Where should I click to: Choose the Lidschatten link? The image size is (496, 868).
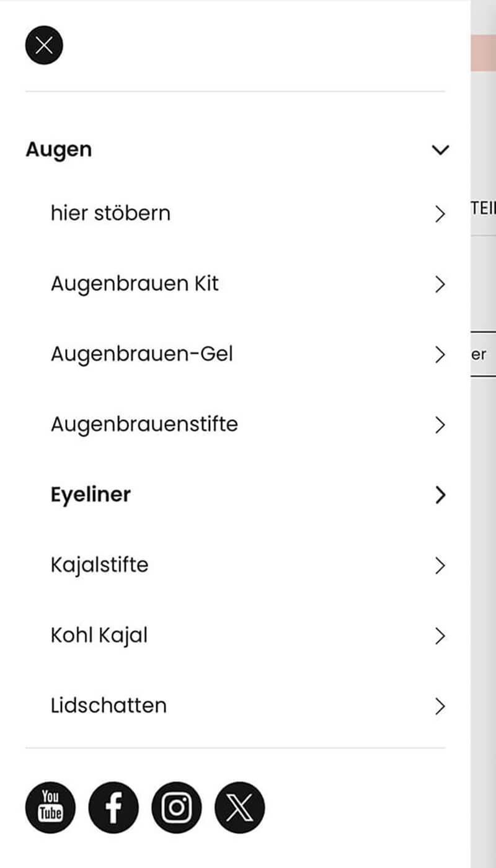click(x=108, y=706)
